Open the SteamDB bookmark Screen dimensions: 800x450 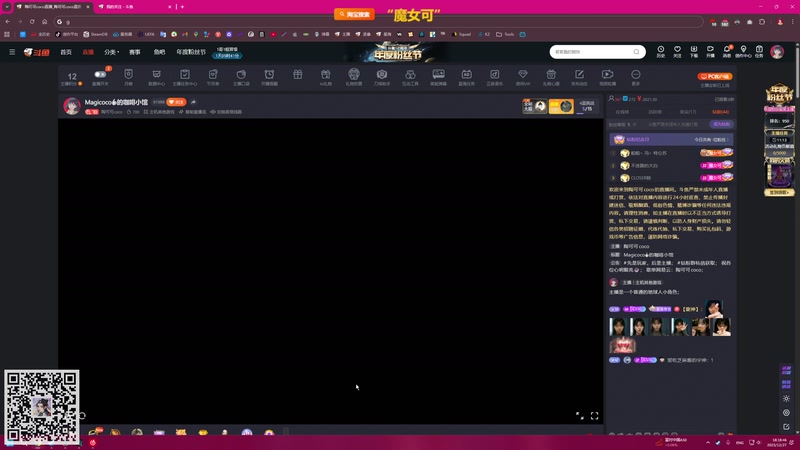(95, 34)
